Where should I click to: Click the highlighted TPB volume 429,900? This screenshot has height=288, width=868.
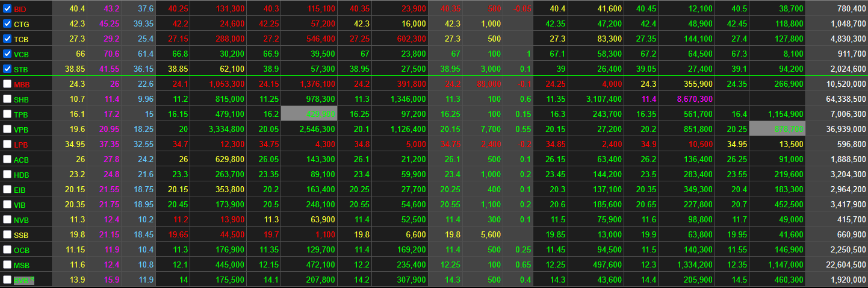[x=309, y=114]
